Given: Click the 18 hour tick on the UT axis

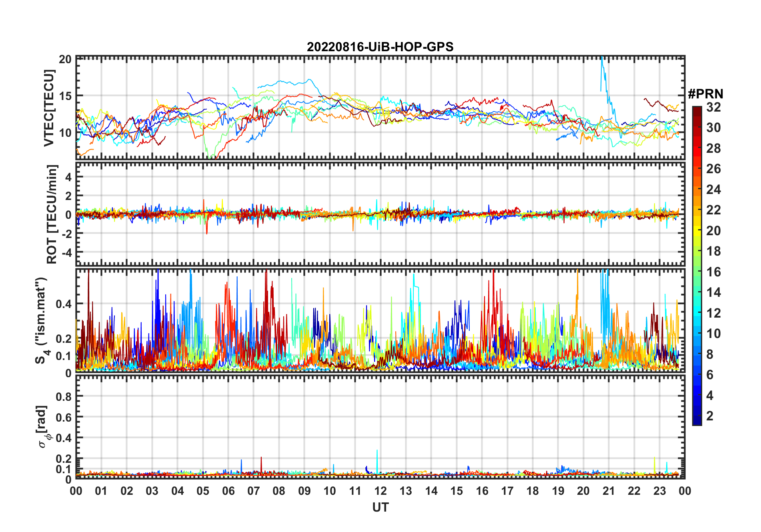Looking at the screenshot, I should click(x=533, y=491).
